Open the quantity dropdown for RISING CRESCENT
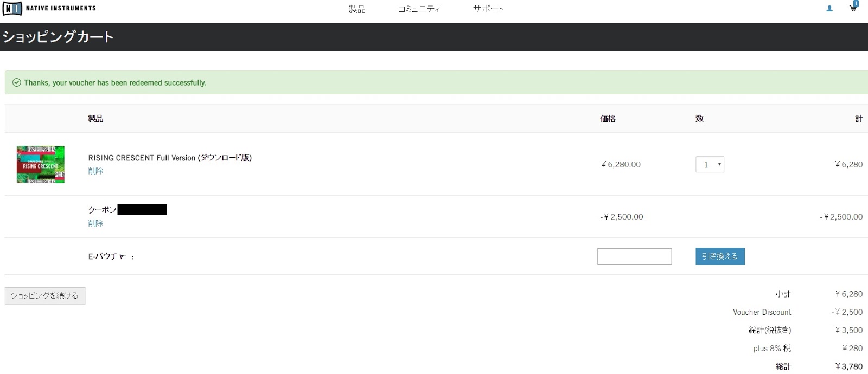The height and width of the screenshot is (374, 868). pyautogui.click(x=710, y=165)
